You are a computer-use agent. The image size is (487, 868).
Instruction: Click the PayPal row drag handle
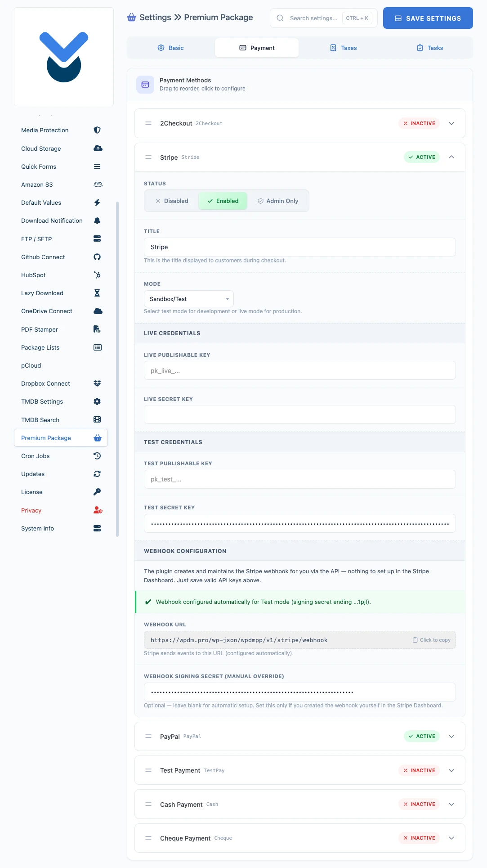point(148,736)
